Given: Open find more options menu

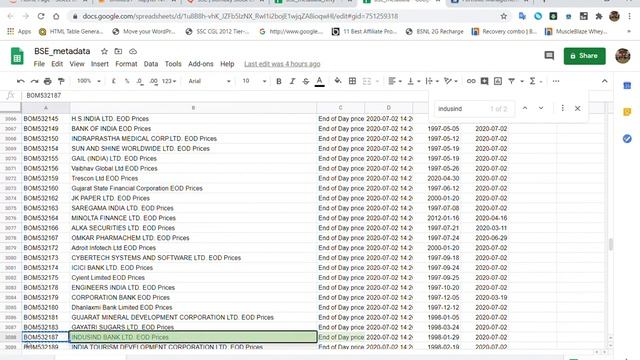Looking at the screenshot, I should [x=562, y=108].
